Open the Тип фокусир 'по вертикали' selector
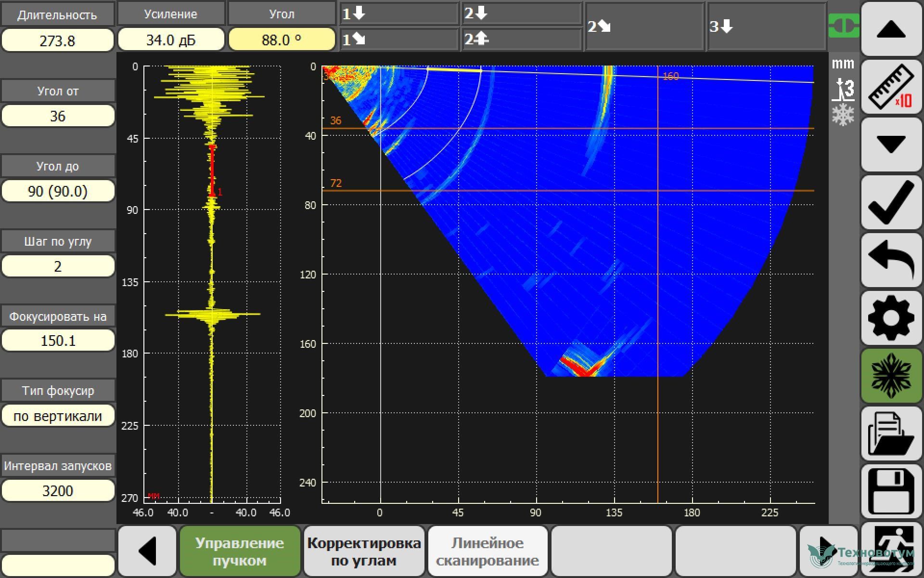 coord(58,416)
